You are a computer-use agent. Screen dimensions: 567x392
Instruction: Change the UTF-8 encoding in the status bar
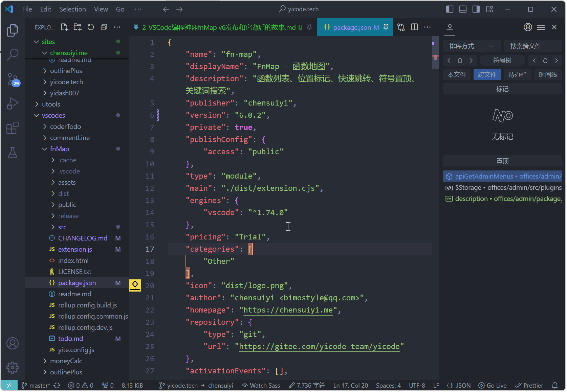417,386
